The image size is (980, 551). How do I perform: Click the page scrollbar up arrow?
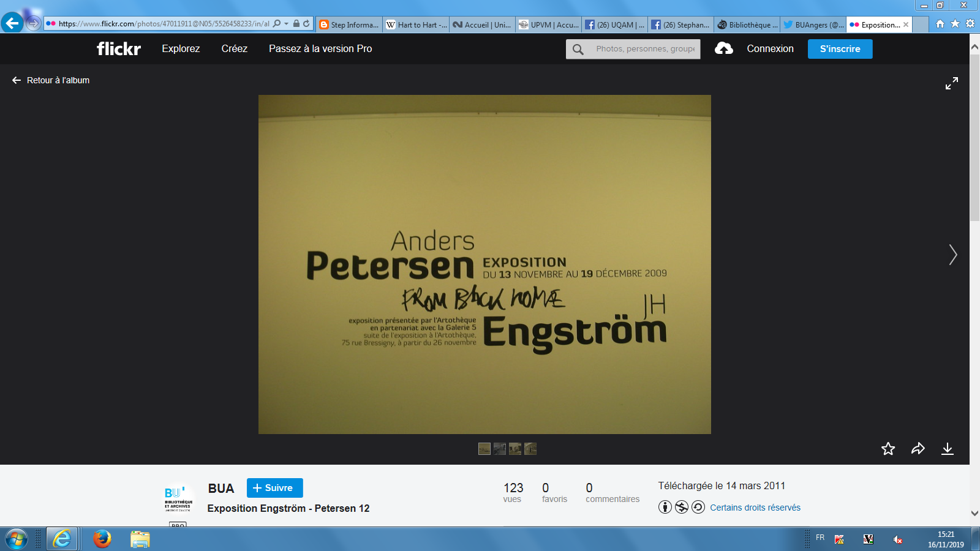point(974,47)
